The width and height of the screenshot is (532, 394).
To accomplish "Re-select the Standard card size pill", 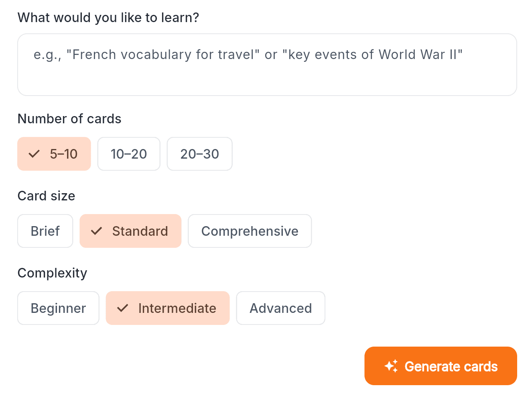I will click(x=130, y=231).
